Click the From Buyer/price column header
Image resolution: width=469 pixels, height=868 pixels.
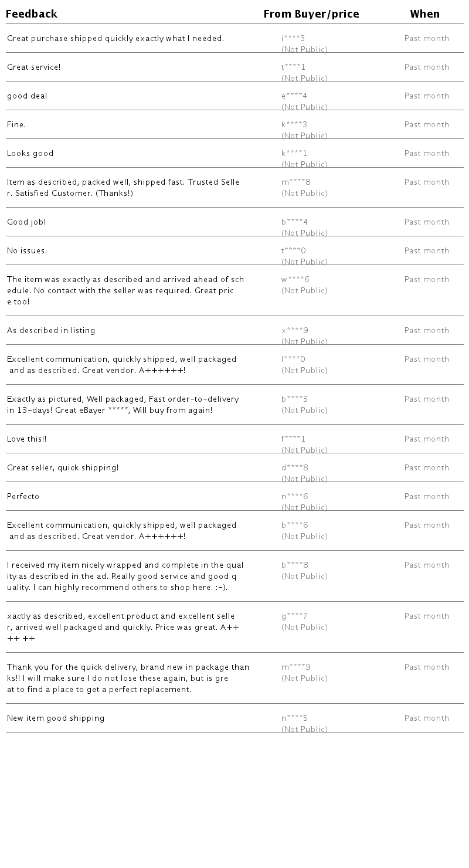coord(311,14)
